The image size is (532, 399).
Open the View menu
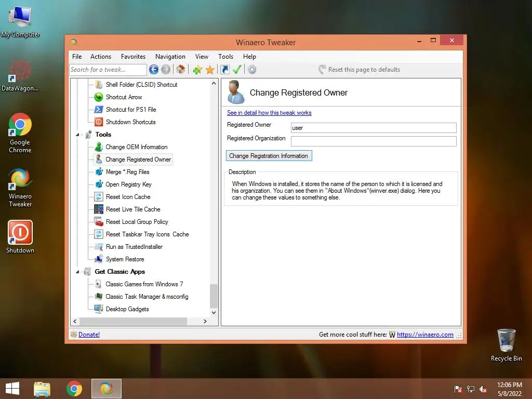[202, 57]
